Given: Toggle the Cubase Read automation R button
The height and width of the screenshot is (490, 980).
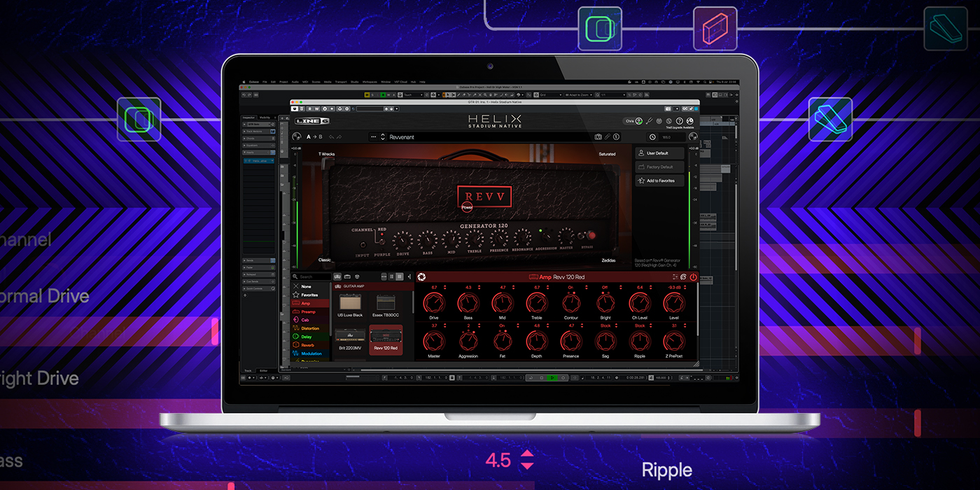Looking at the screenshot, I should pos(310,108).
